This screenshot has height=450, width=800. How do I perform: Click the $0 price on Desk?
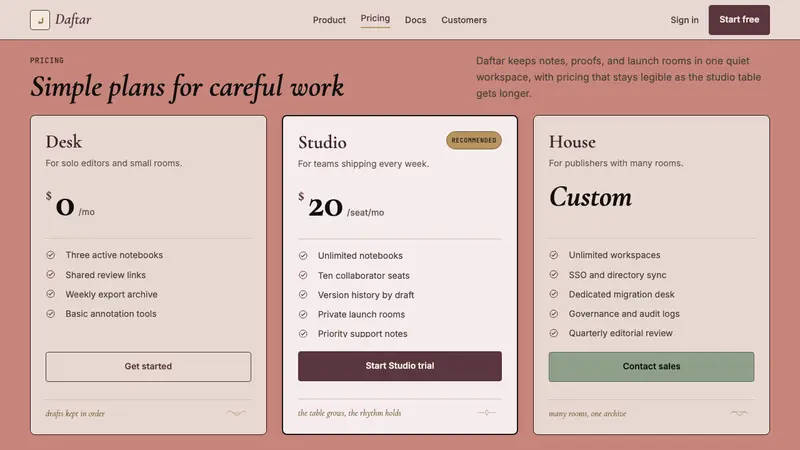coord(60,205)
